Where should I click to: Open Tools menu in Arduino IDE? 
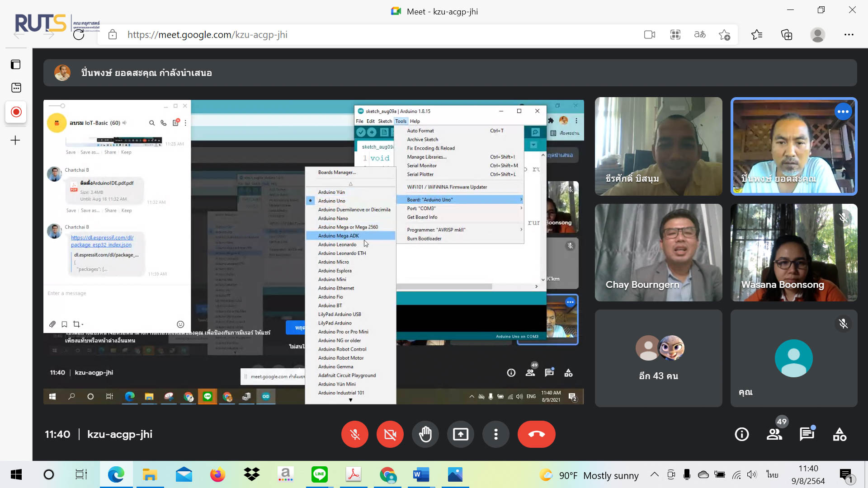(401, 121)
